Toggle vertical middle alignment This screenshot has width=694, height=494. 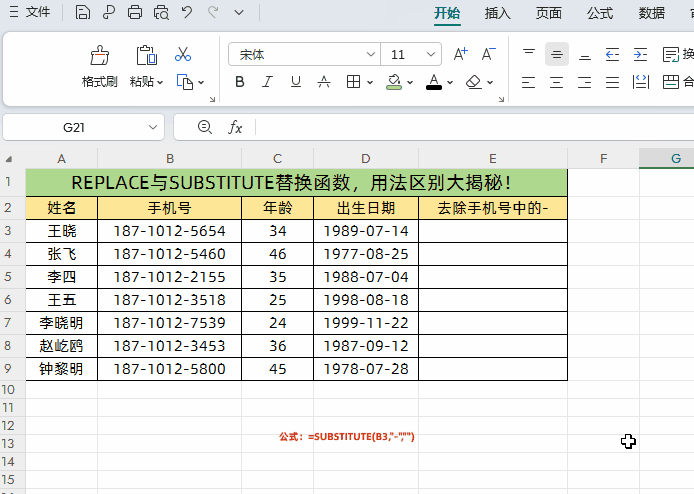click(x=557, y=54)
